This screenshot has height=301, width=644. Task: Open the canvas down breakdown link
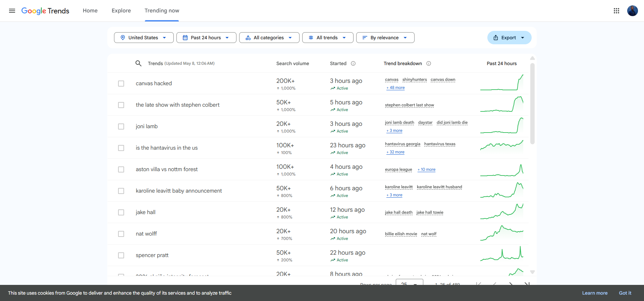pyautogui.click(x=443, y=80)
